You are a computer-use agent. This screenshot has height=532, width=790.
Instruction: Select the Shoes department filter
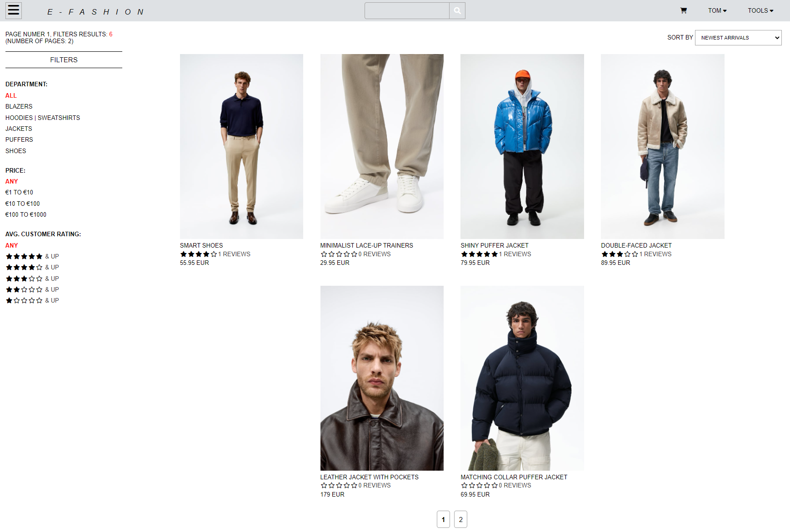(x=16, y=151)
